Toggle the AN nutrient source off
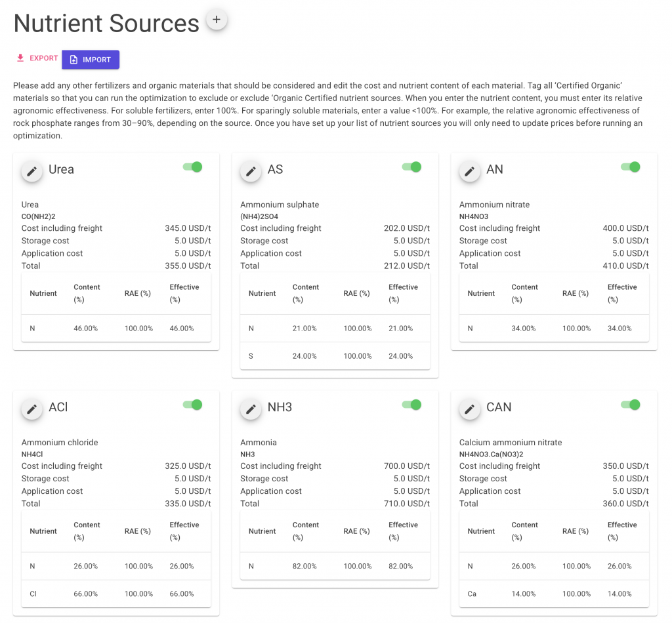The width and height of the screenshot is (672, 623). point(631,167)
